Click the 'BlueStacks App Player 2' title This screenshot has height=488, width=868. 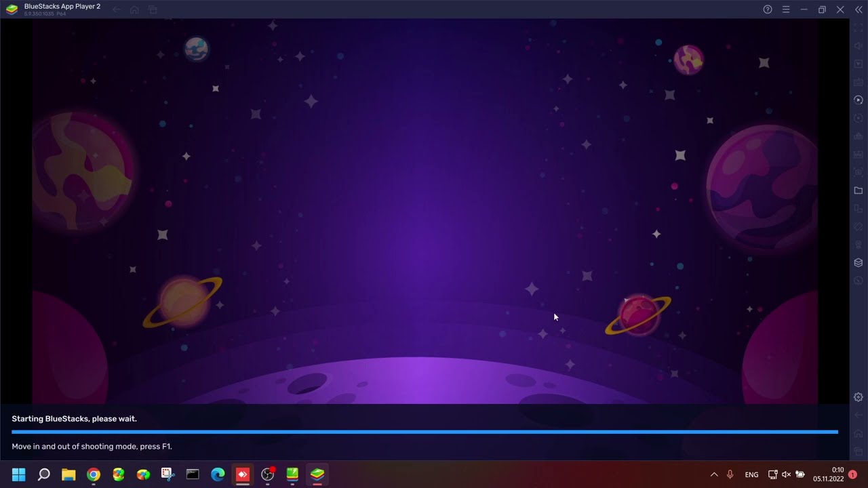point(62,6)
